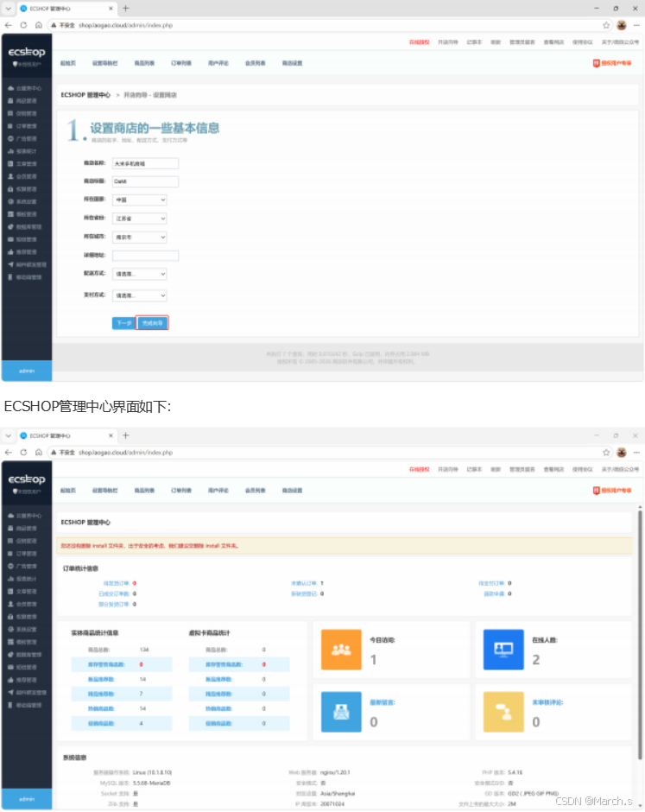Click ECSHOP 管理中心 breadcrumb on wizard page
645x812 pixels.
(x=85, y=95)
